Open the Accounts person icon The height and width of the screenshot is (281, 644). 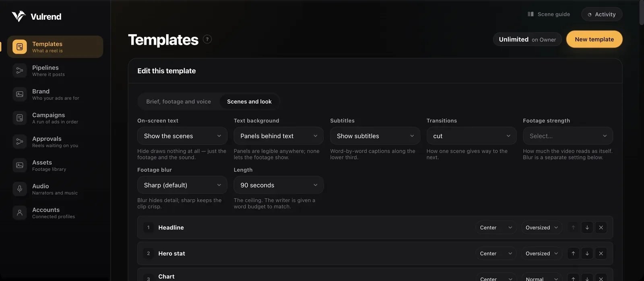[x=20, y=213]
